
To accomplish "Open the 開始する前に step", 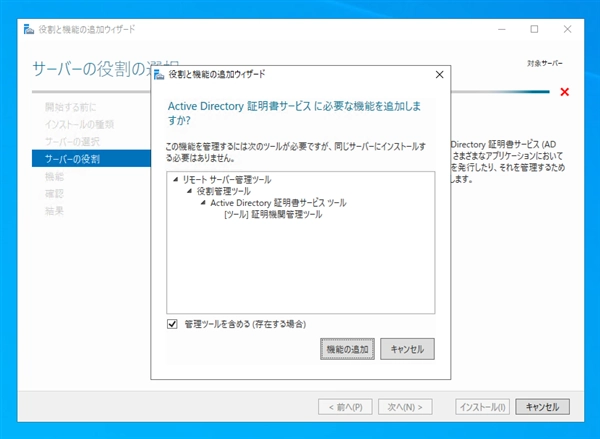I will pyautogui.click(x=71, y=107).
